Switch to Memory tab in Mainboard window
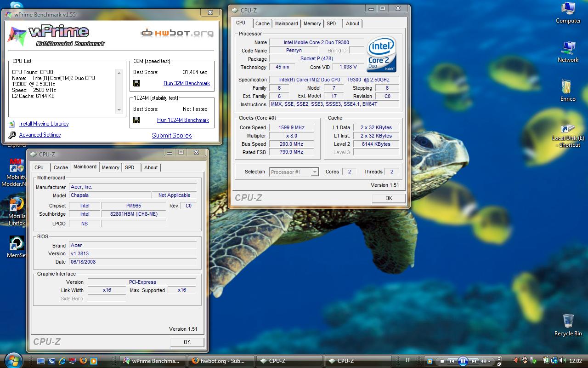Image resolution: width=588 pixels, height=368 pixels. pyautogui.click(x=111, y=167)
